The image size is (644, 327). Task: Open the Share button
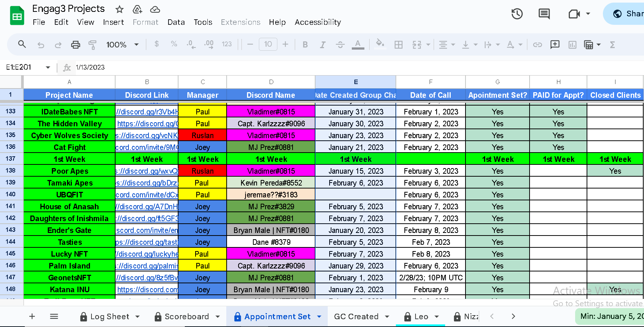pos(624,14)
